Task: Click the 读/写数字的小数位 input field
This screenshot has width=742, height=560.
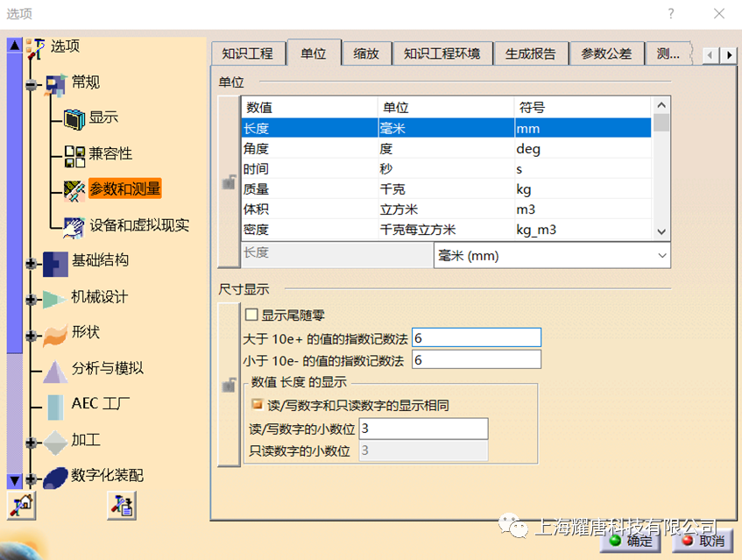Action: pos(423,429)
